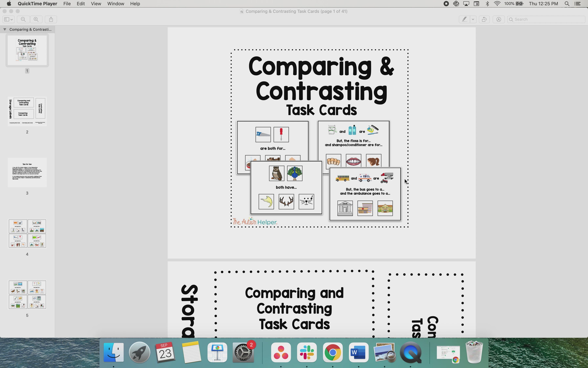Image resolution: width=588 pixels, height=368 pixels.
Task: Open Finder from the Dock
Action: [x=114, y=352]
